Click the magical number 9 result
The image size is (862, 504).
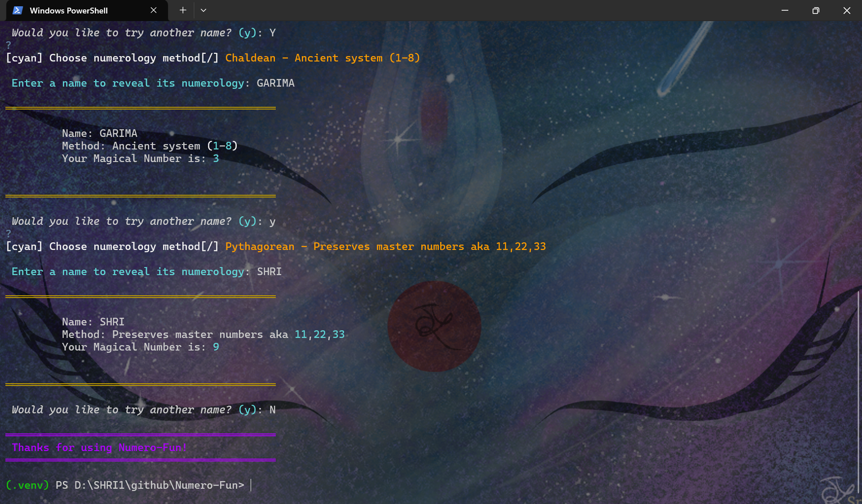coord(216,347)
